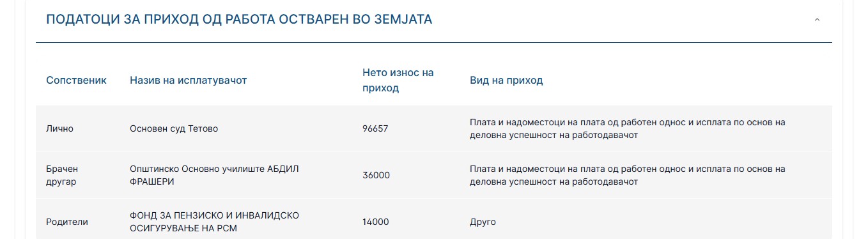Image resolution: width=868 pixels, height=239 pixels.
Task: Click the section title ПОДАТОЦИ ЗА ПРИХОД ОД РАБОТА
Action: pos(239,20)
